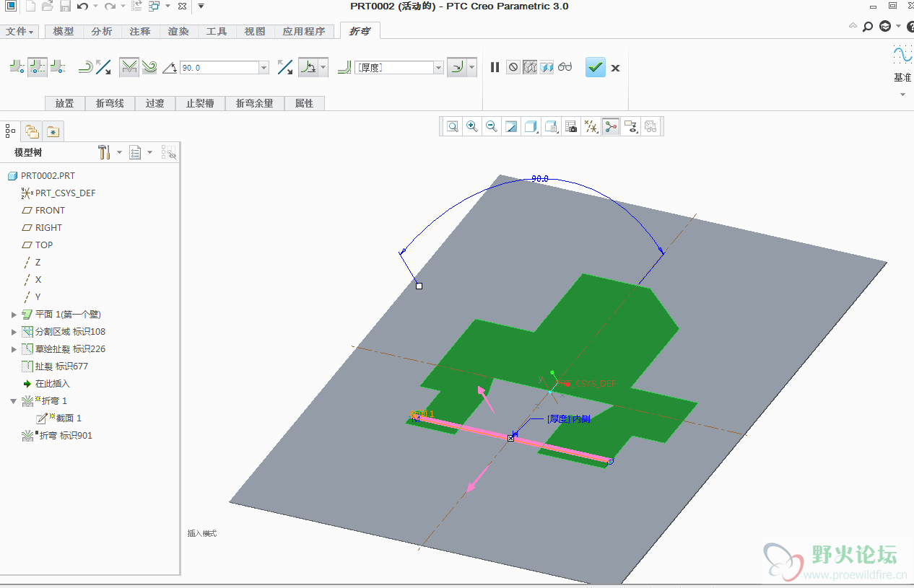Screen dimensions: 914x588
Task: Click the Open folder icon
Action: click(x=48, y=6)
